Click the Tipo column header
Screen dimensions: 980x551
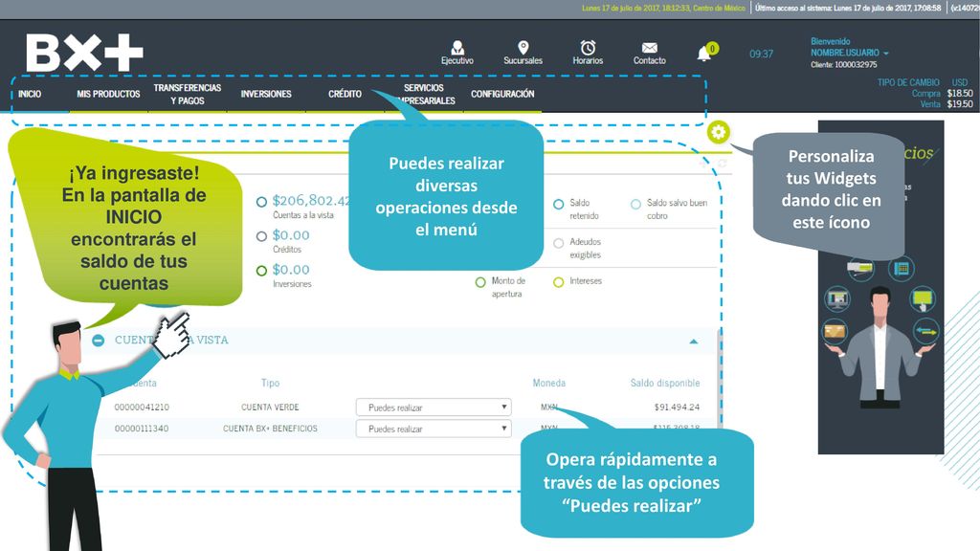click(x=270, y=383)
